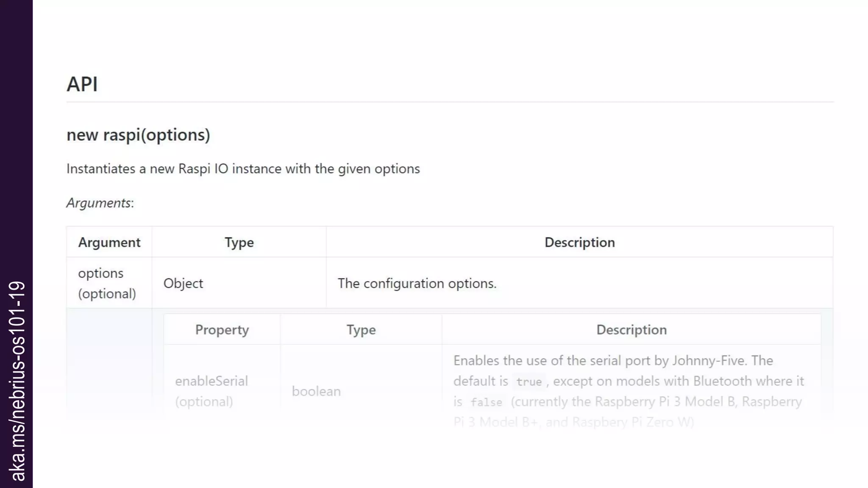Click the 'Instantiates a new Raspi IO' sentence
868x488 pixels.
(x=243, y=169)
